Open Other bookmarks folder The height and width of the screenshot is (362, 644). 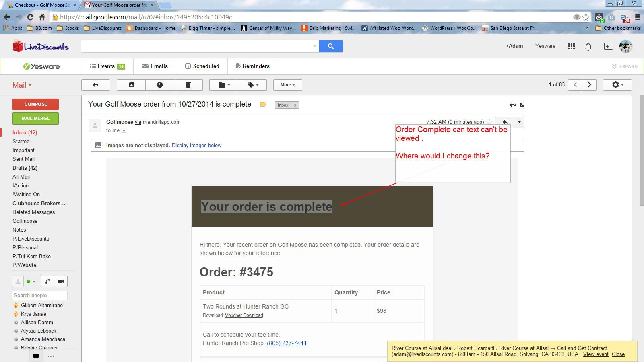[618, 28]
